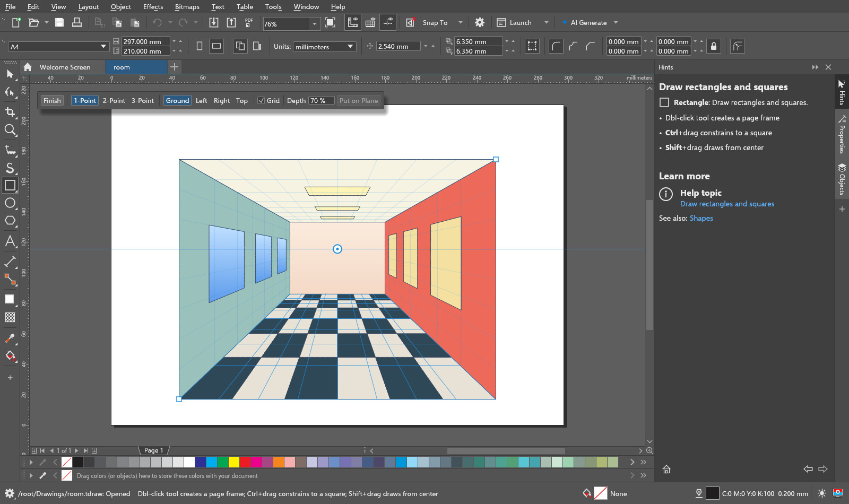Select the Right plane option
This screenshot has width=849, height=504.
[x=222, y=100]
